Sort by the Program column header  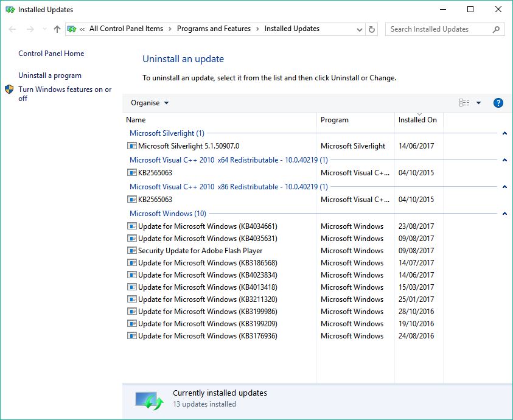355,120
